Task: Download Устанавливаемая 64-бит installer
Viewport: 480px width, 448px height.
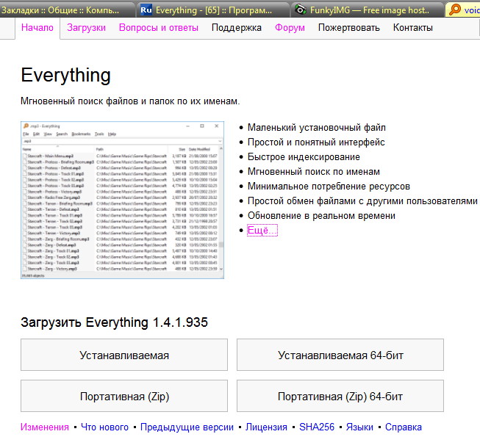Action: [x=340, y=355]
